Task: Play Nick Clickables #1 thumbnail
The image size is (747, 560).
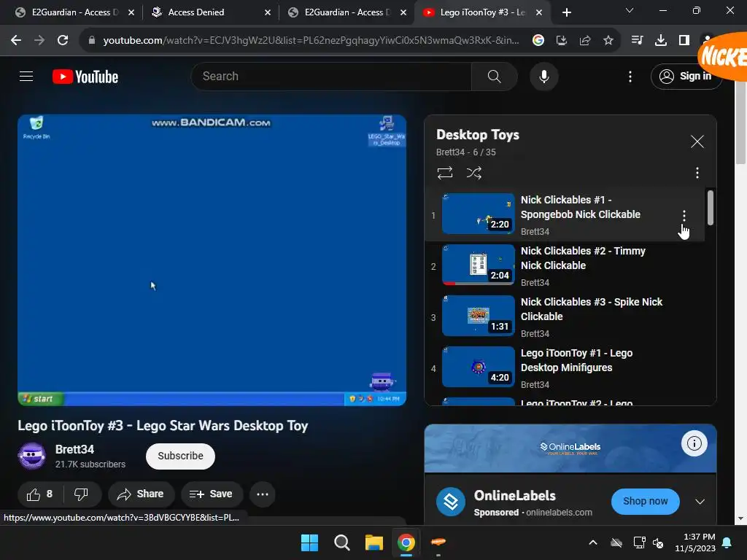Action: coord(479,214)
